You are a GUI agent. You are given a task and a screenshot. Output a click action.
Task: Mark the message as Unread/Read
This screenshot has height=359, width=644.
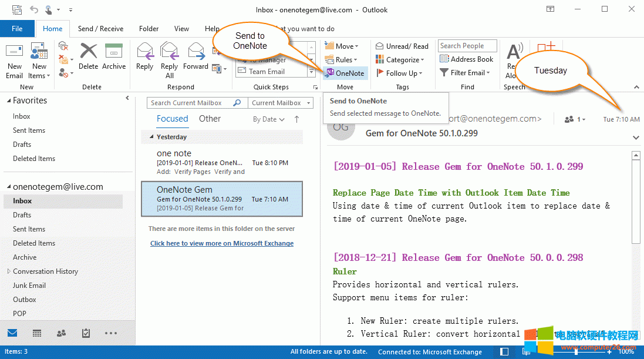point(402,45)
